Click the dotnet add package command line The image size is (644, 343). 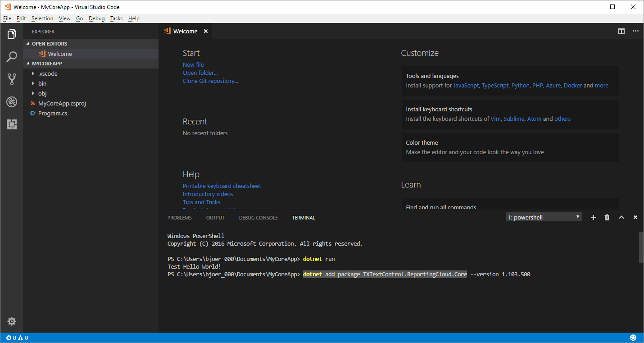pyautogui.click(x=417, y=274)
